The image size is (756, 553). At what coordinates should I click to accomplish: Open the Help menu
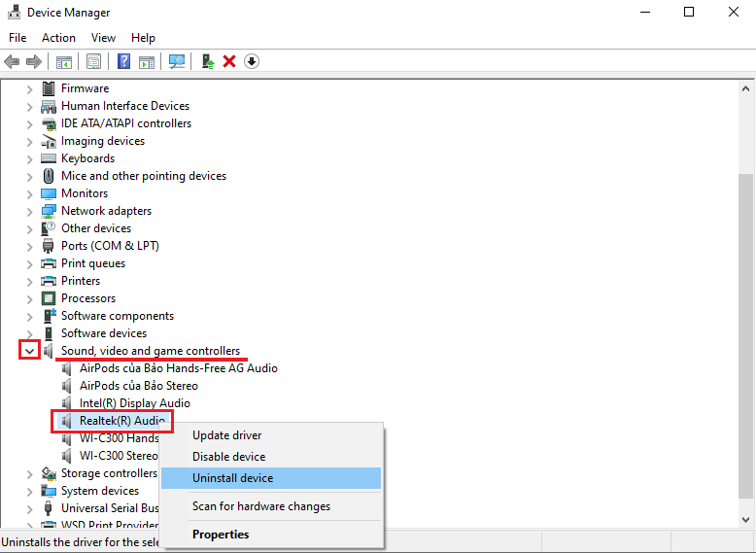point(143,38)
